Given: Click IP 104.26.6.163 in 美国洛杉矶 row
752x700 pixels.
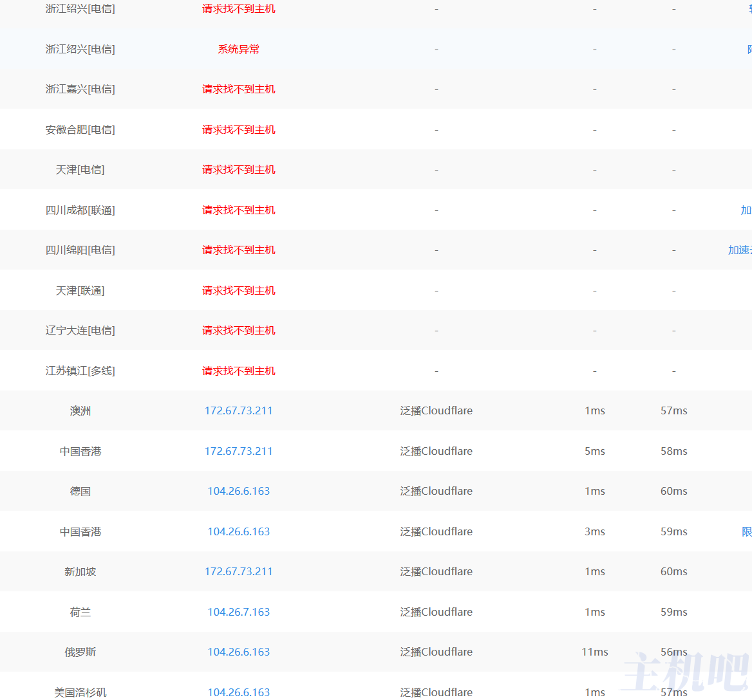Looking at the screenshot, I should [x=238, y=692].
